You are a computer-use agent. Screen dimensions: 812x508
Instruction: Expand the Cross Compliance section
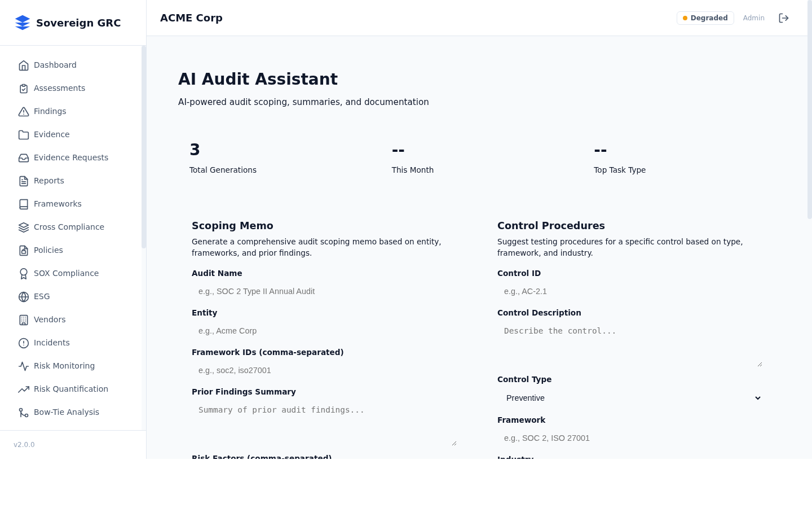(69, 227)
